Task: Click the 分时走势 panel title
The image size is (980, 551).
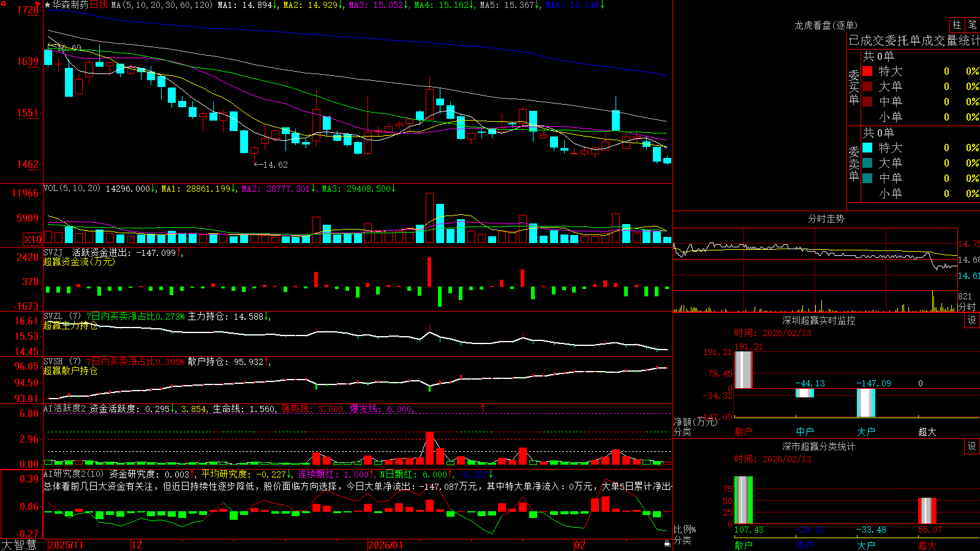Action: (x=826, y=219)
